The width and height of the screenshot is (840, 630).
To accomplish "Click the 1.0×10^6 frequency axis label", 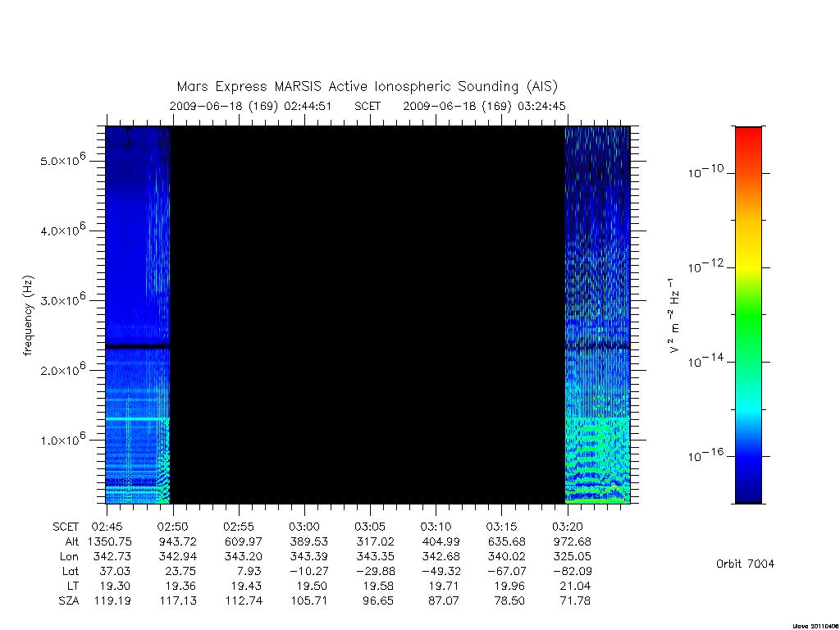I will click(x=62, y=440).
